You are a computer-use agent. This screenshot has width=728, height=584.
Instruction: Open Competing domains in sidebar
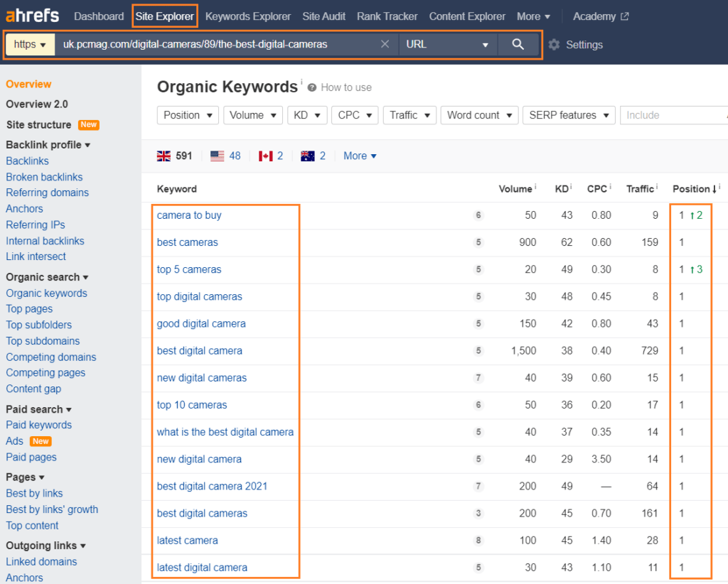pos(51,357)
